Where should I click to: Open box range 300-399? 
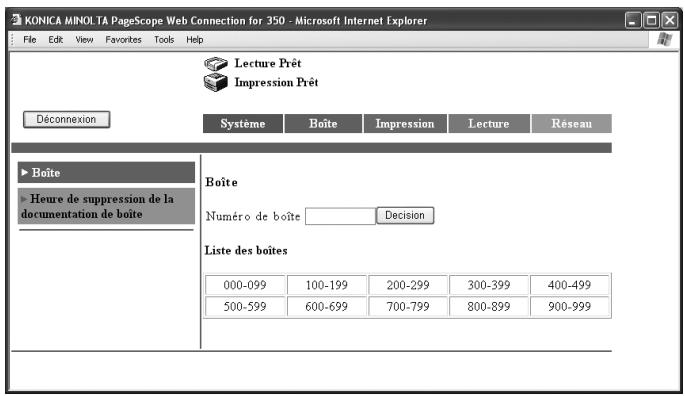[x=489, y=285]
